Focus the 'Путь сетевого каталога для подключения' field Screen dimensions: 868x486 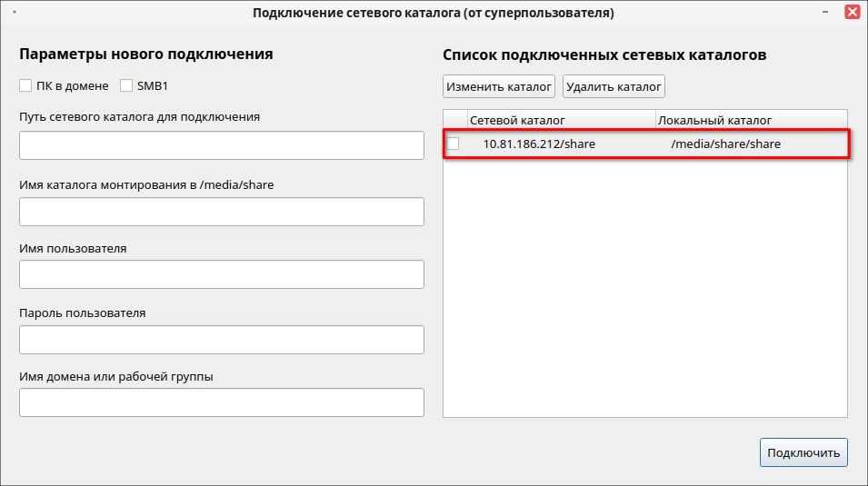pos(221,145)
